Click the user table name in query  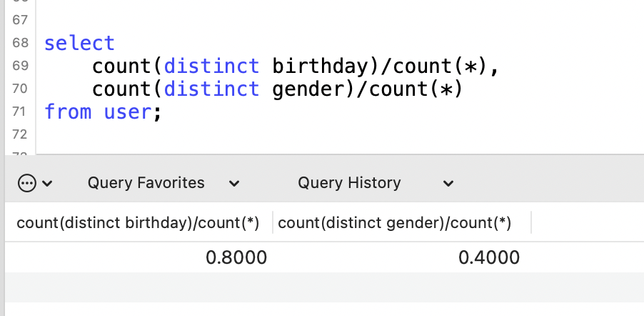128,112
